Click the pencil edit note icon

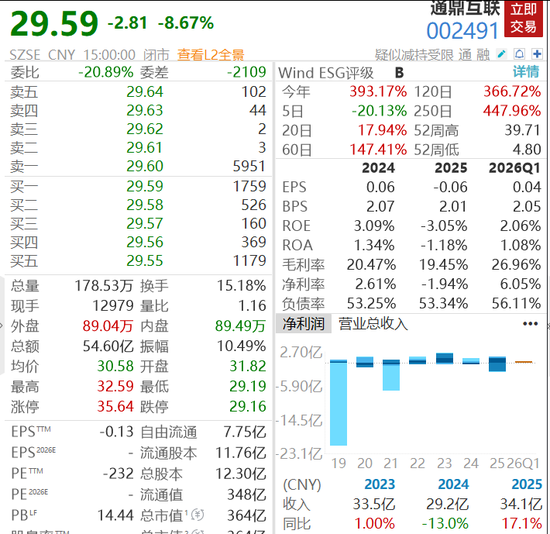[x=502, y=54]
